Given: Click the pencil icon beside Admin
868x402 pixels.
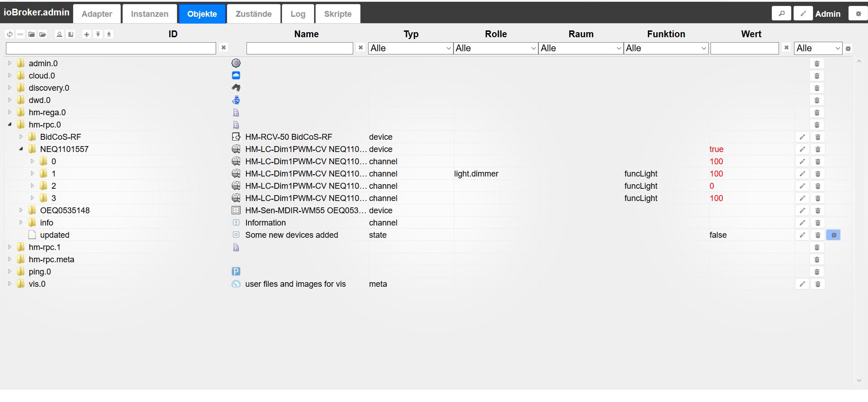Looking at the screenshot, I should [803, 14].
